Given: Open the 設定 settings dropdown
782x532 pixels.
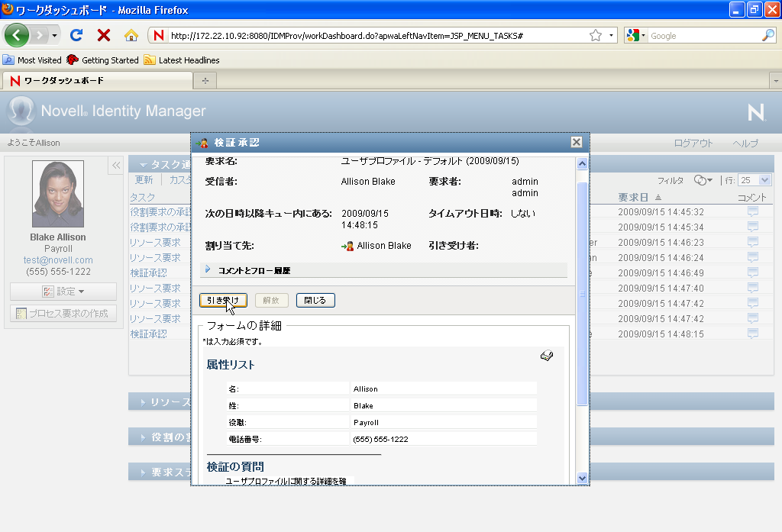Looking at the screenshot, I should (x=63, y=291).
